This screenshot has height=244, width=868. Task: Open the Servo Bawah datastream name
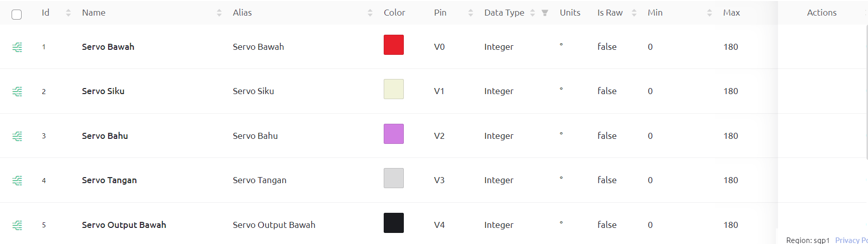(108, 47)
